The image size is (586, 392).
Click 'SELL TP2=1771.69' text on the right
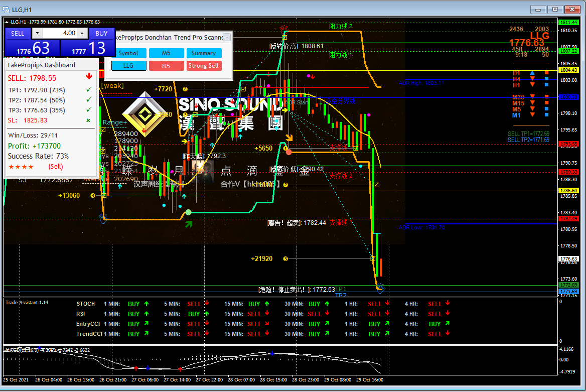pos(528,140)
